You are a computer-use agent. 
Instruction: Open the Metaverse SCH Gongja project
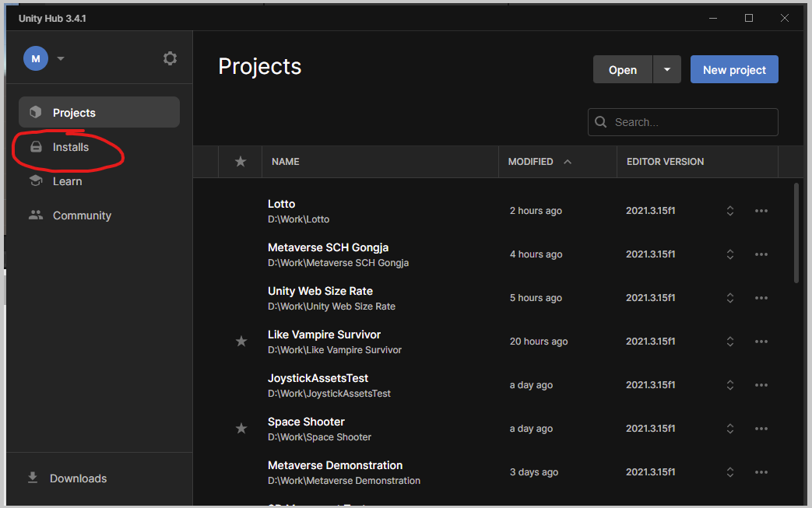328,247
